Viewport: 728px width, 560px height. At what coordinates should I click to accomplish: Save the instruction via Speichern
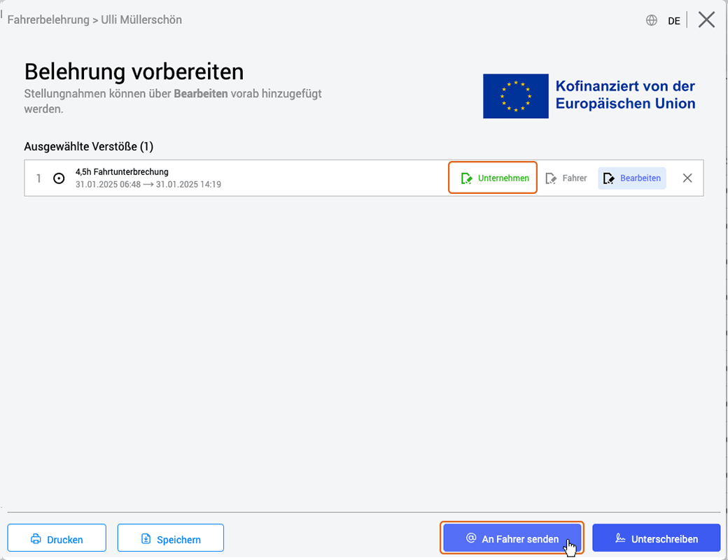click(170, 538)
